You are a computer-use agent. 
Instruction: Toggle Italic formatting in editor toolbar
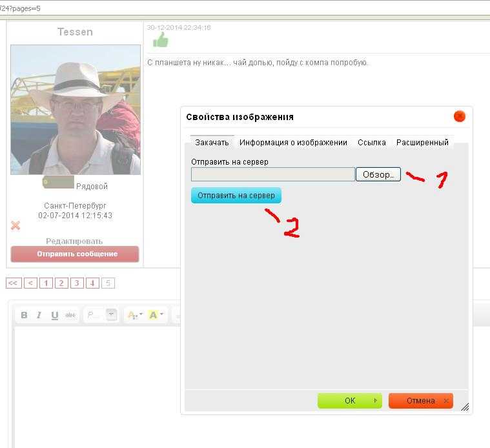tap(39, 315)
